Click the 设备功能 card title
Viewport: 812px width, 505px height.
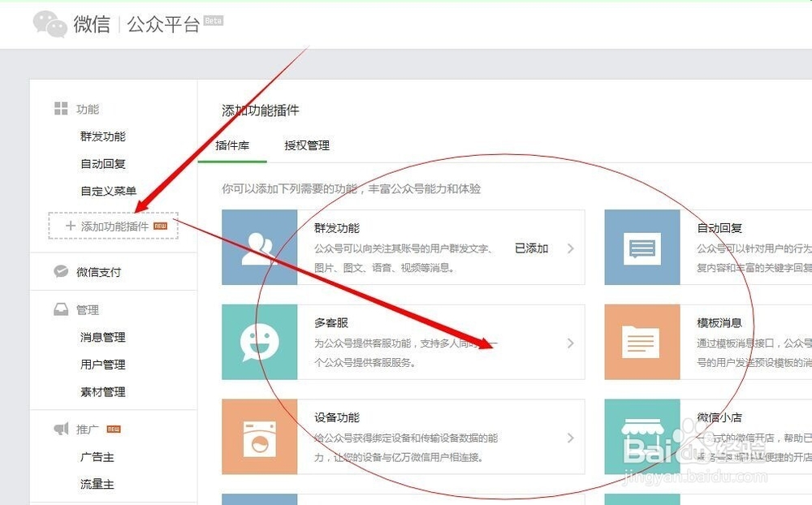(337, 417)
